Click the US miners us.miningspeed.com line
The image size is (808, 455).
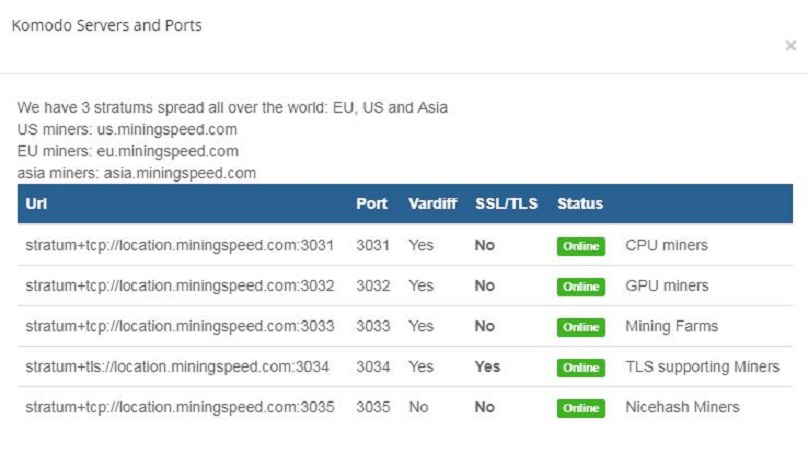click(127, 129)
